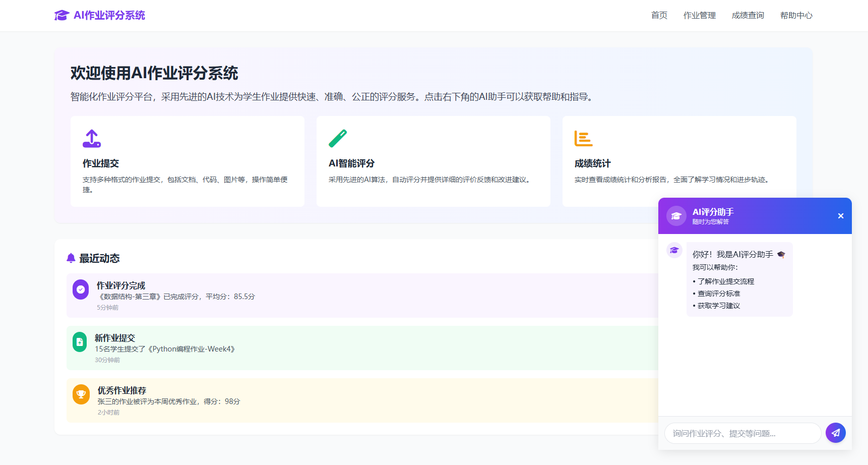Open 成绩查询 menu item
The image size is (868, 465).
(x=748, y=16)
